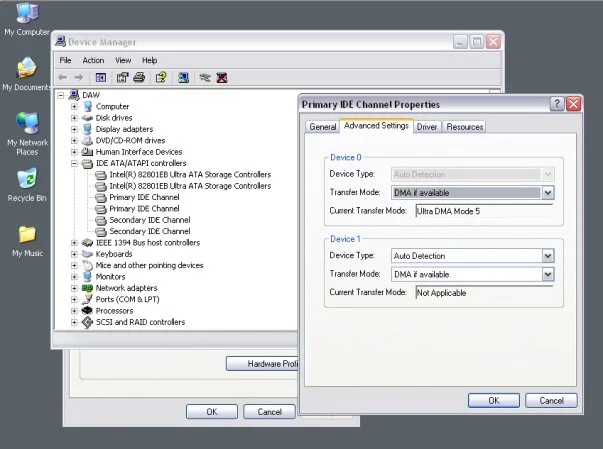Select the second Secondary IDE Channel entry
This screenshot has height=449, width=603.
click(x=150, y=231)
